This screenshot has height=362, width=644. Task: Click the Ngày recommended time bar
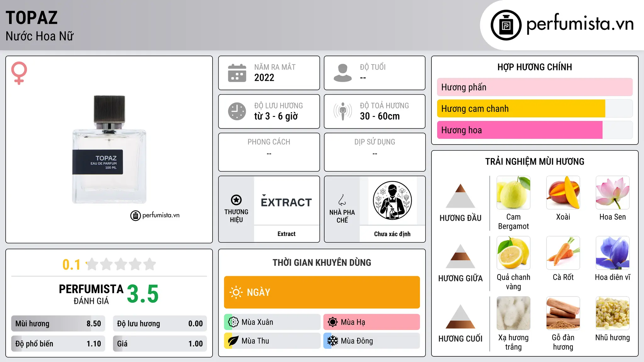click(x=322, y=292)
